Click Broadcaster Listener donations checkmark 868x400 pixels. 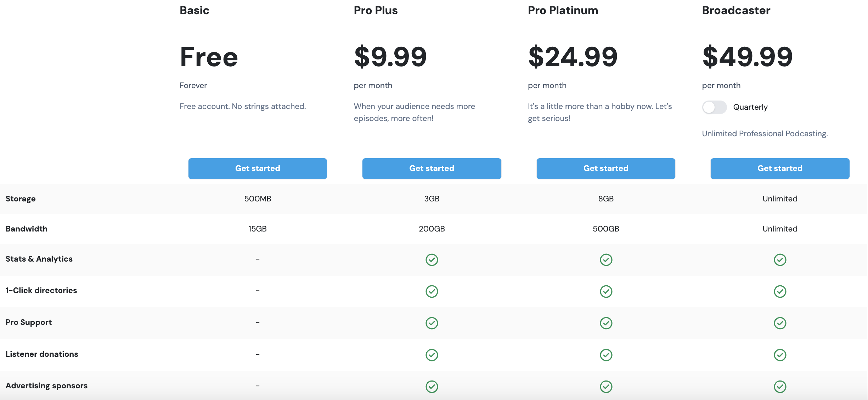click(780, 355)
